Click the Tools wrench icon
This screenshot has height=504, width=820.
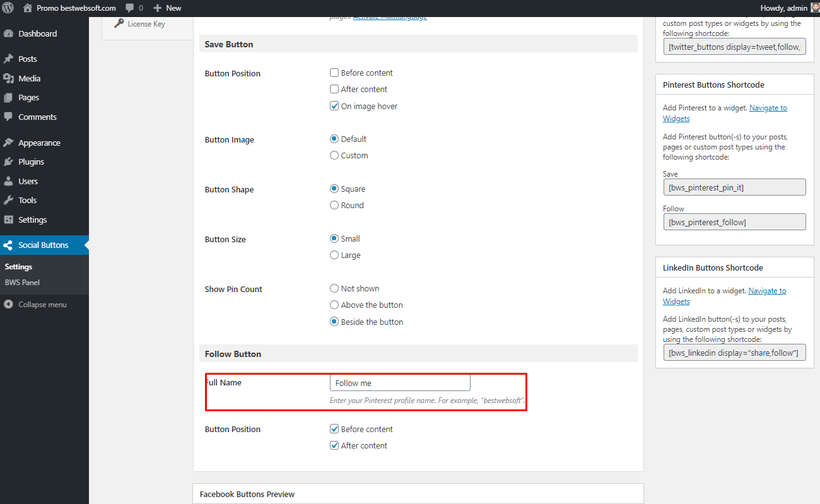[x=8, y=201]
